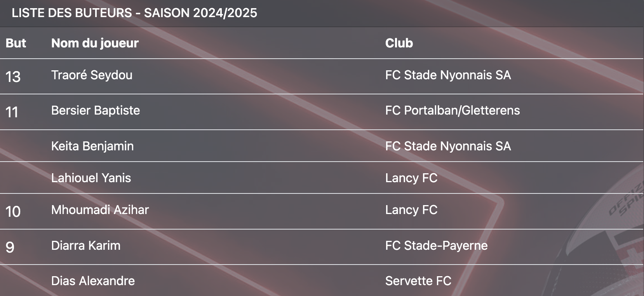This screenshot has height=296, width=644.
Task: Click the player name Traoré Seydou
Action: [x=92, y=75]
